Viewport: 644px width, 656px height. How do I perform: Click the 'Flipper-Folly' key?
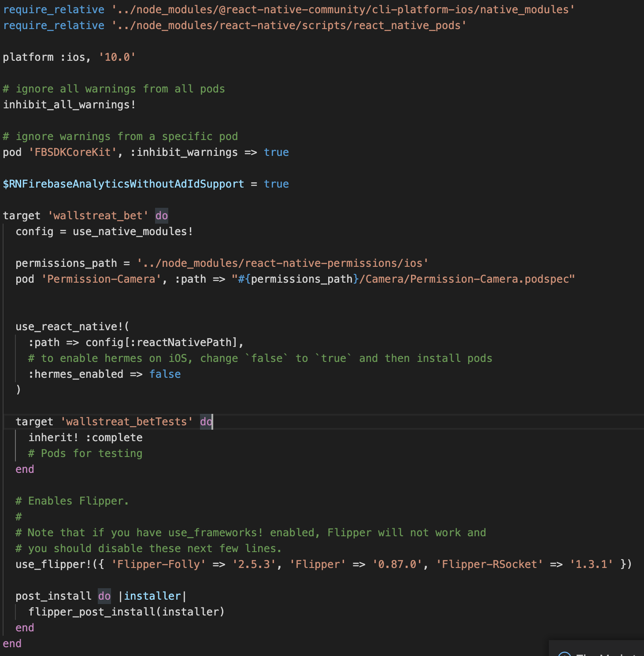(159, 564)
